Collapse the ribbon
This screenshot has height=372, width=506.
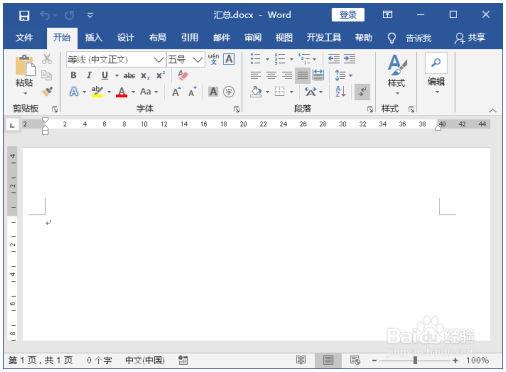[x=493, y=110]
